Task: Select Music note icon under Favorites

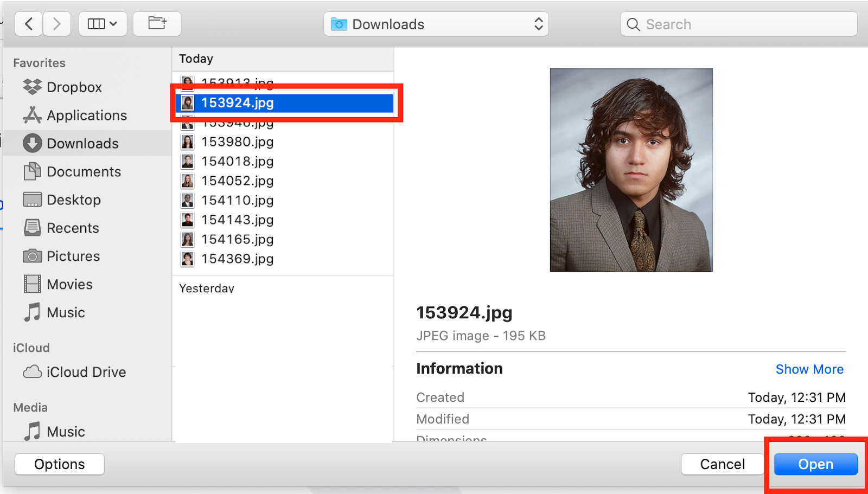Action: [33, 312]
